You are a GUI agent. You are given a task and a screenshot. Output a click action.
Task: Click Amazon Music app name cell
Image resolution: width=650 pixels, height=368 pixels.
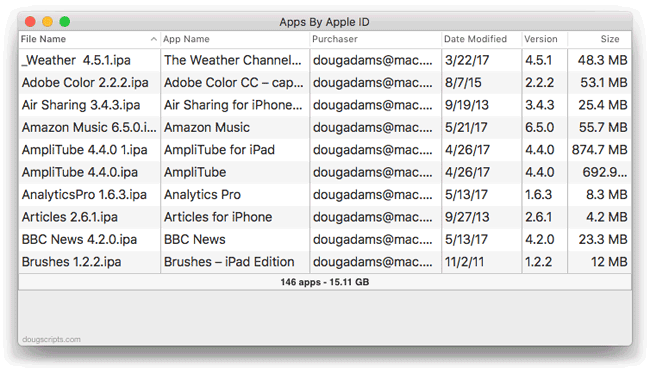tap(235, 127)
